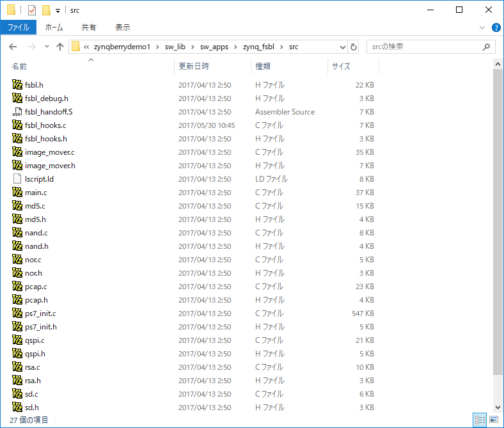Click the refresh icon in address bar

coord(354,47)
